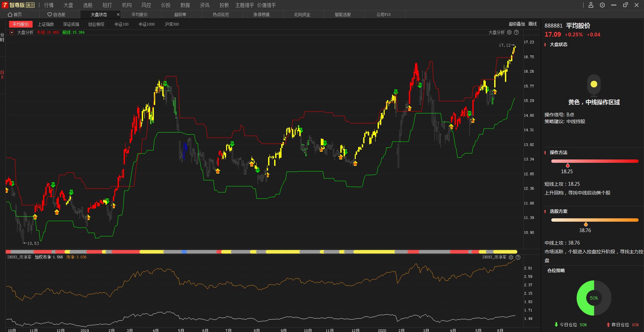The height and width of the screenshot is (332, 644).
Task: Open the hexagon settings icon in title bar
Action: (x=602, y=5)
